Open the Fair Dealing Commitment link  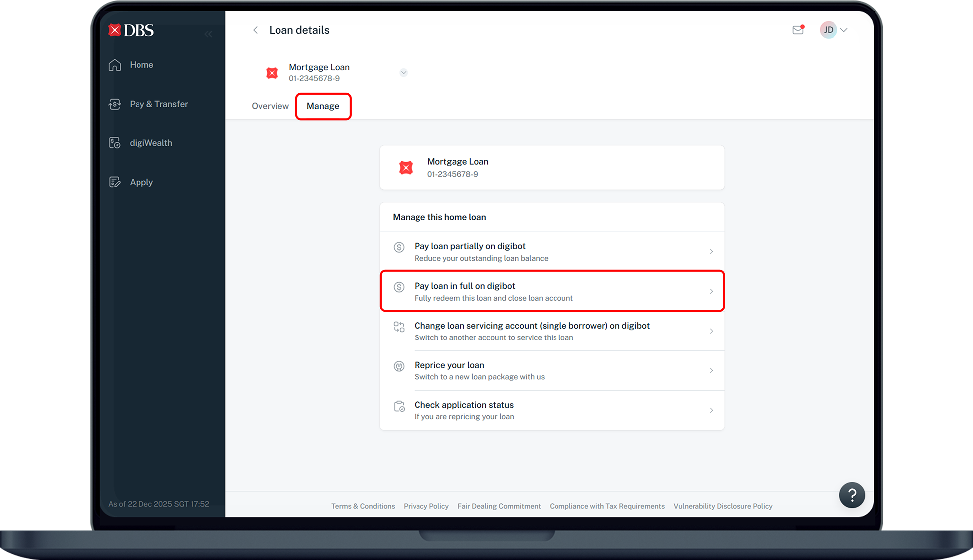[x=499, y=506]
